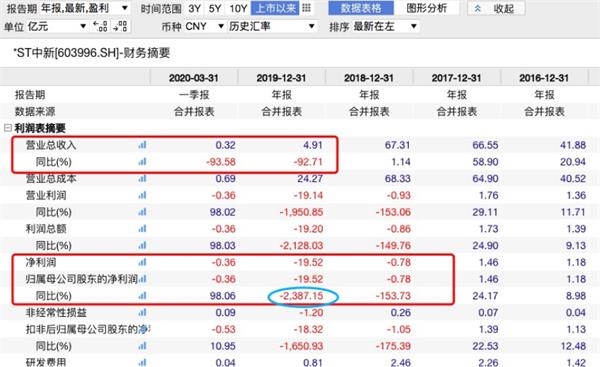Screen dimensions: 600x367
Task: Collapse the 利润表摘要 section
Action: [x=7, y=128]
